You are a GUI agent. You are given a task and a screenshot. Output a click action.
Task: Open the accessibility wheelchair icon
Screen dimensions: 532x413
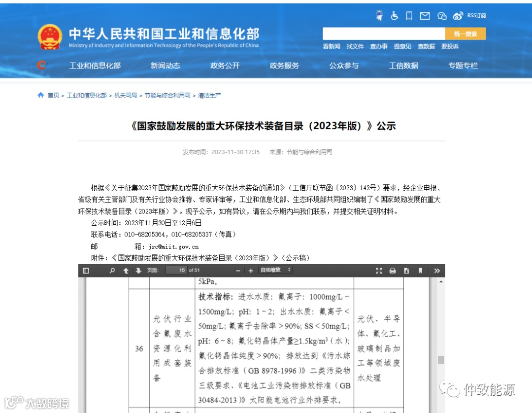(x=394, y=16)
